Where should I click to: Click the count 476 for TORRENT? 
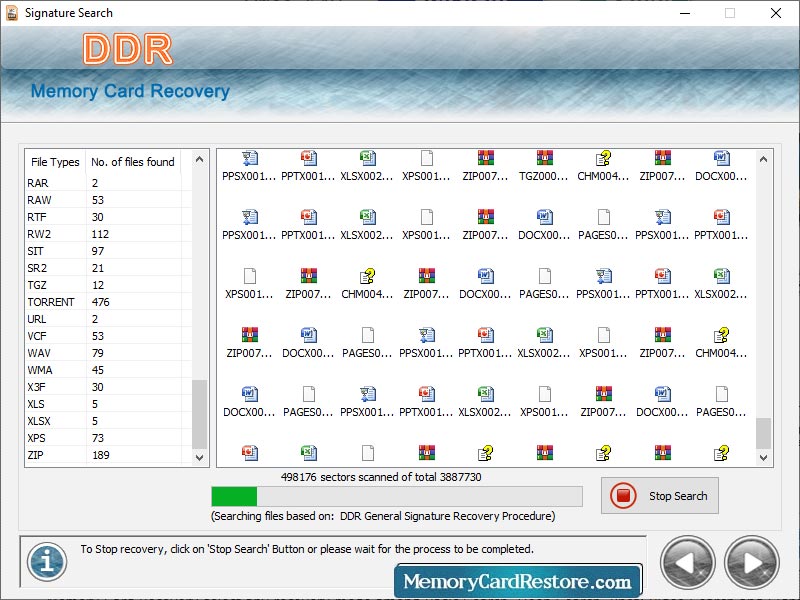[101, 302]
